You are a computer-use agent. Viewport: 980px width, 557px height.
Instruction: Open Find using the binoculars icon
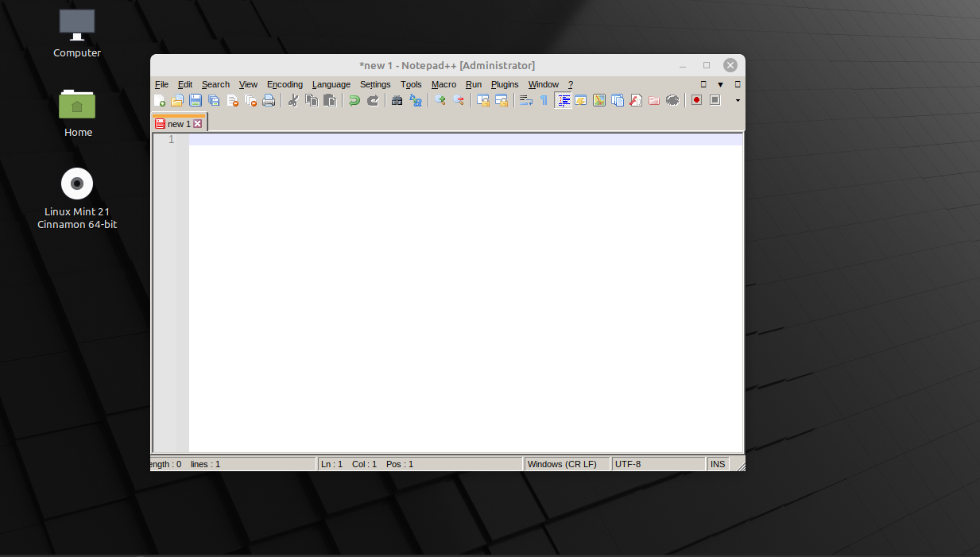pyautogui.click(x=397, y=100)
